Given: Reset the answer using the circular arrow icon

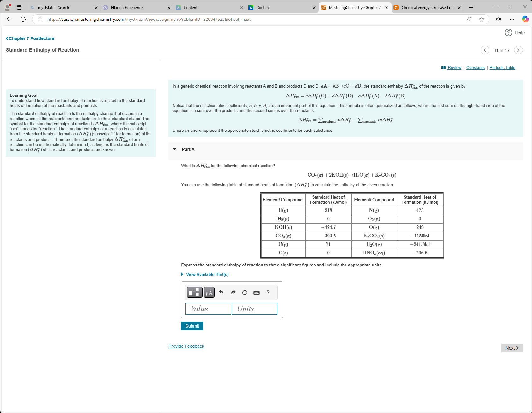Looking at the screenshot, I should point(245,292).
